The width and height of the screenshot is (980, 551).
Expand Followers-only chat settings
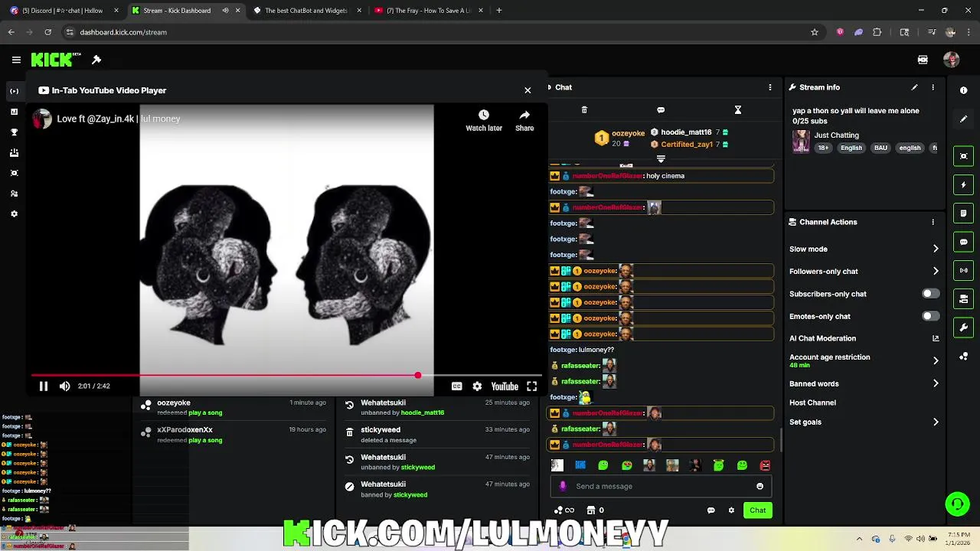[x=936, y=271]
